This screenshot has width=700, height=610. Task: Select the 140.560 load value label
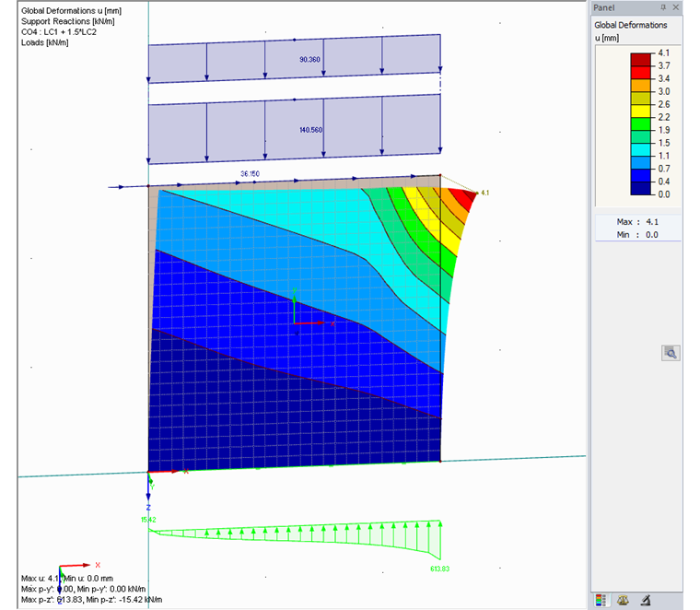(310, 130)
